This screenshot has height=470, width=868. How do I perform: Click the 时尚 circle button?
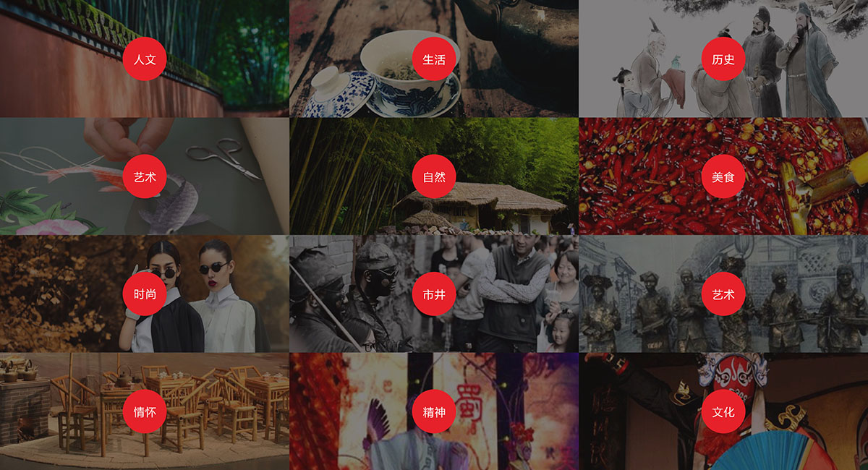click(x=145, y=294)
